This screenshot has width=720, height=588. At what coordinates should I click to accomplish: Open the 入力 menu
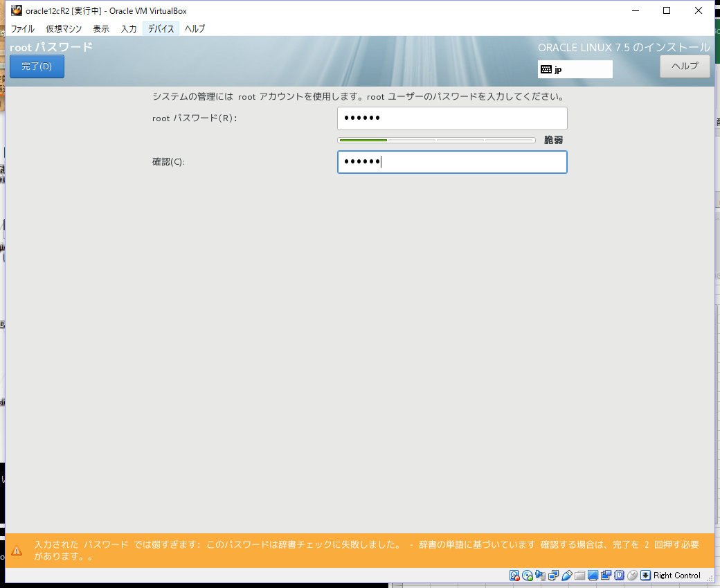pyautogui.click(x=128, y=28)
